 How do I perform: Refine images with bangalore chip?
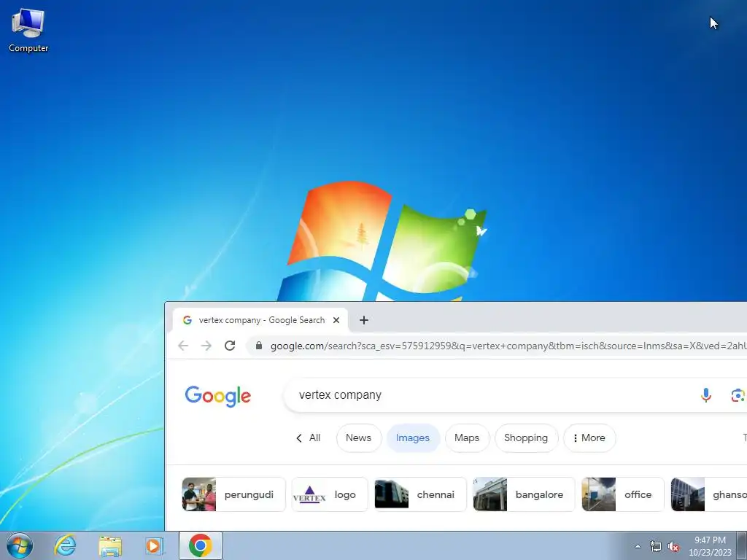pyautogui.click(x=524, y=494)
